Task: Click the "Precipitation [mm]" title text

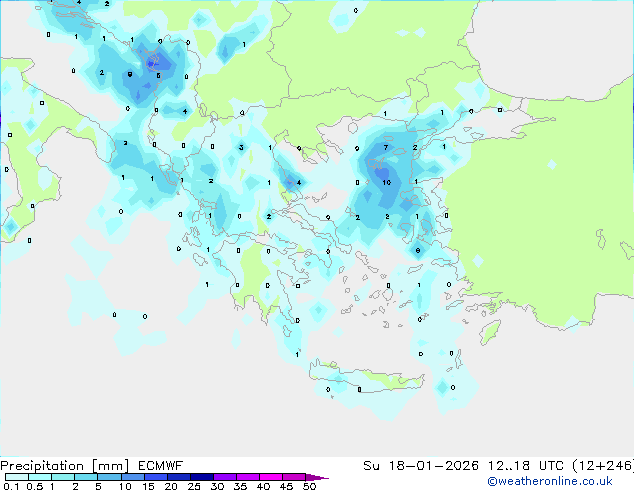Action: point(65,466)
